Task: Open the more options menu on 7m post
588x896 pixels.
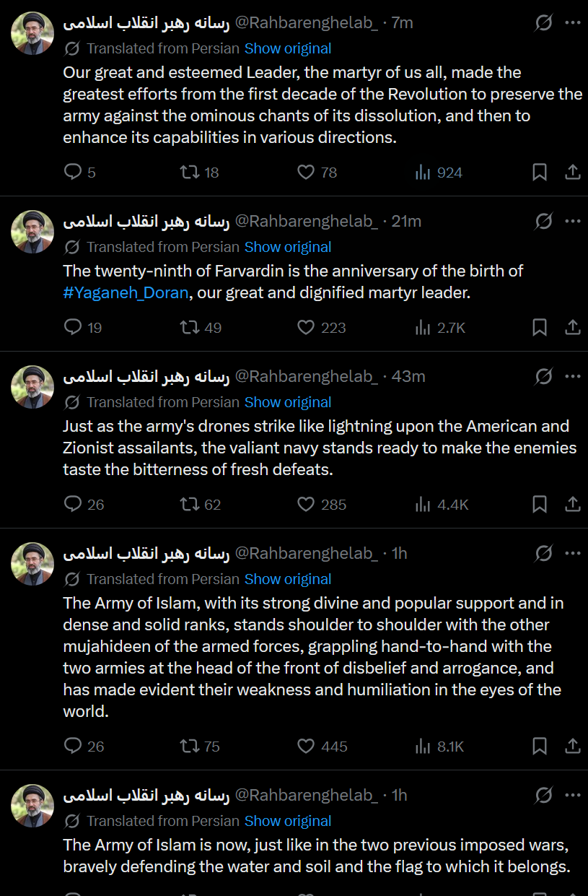Action: 573,22
